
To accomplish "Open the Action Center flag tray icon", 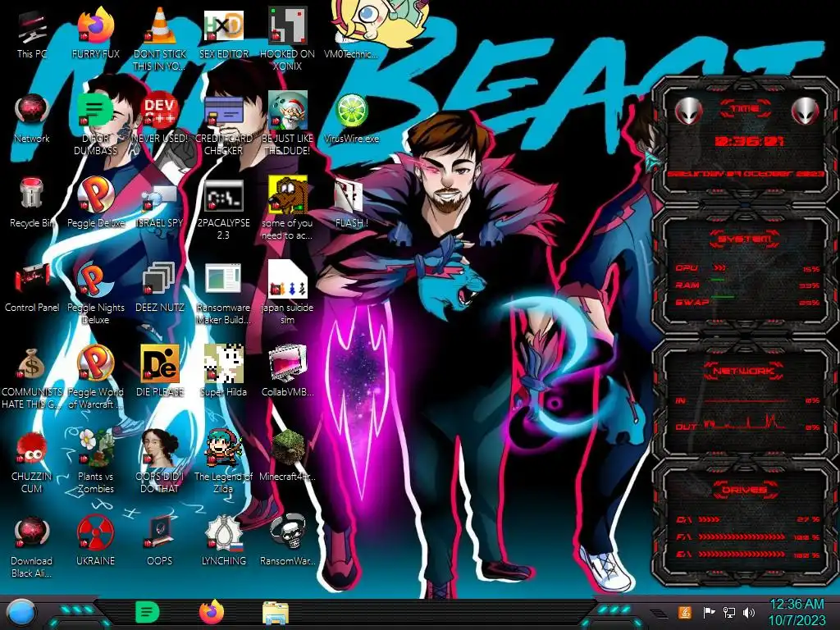I will (709, 612).
